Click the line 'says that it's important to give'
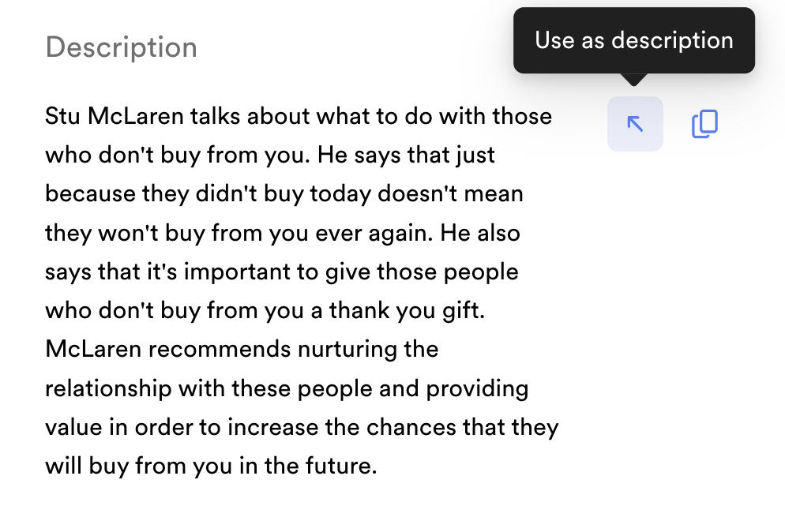This screenshot has height=532, width=785. tap(281, 272)
